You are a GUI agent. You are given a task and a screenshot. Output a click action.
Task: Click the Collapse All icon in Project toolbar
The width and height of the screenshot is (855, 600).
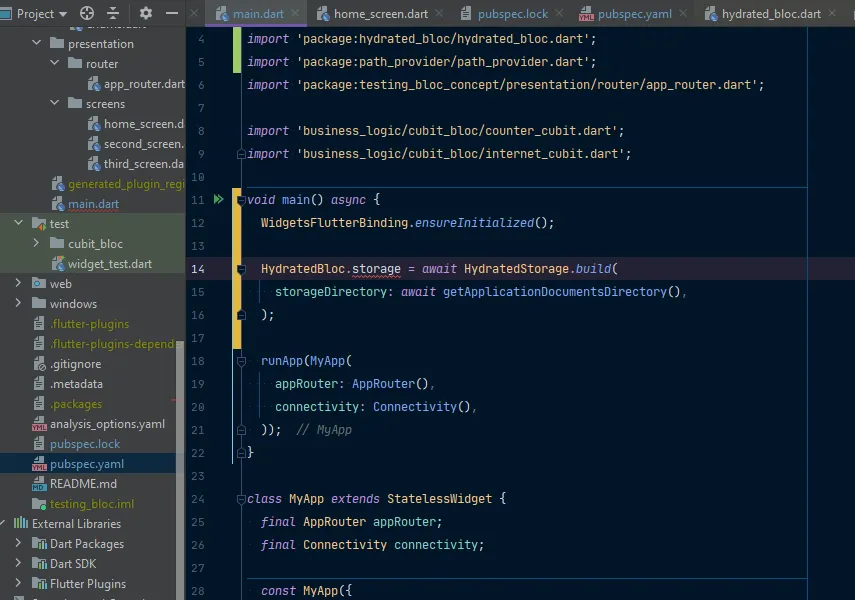(x=113, y=14)
